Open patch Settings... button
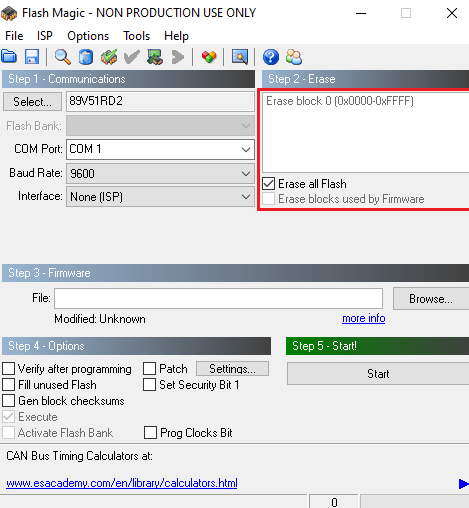469x508 pixels. (x=232, y=369)
